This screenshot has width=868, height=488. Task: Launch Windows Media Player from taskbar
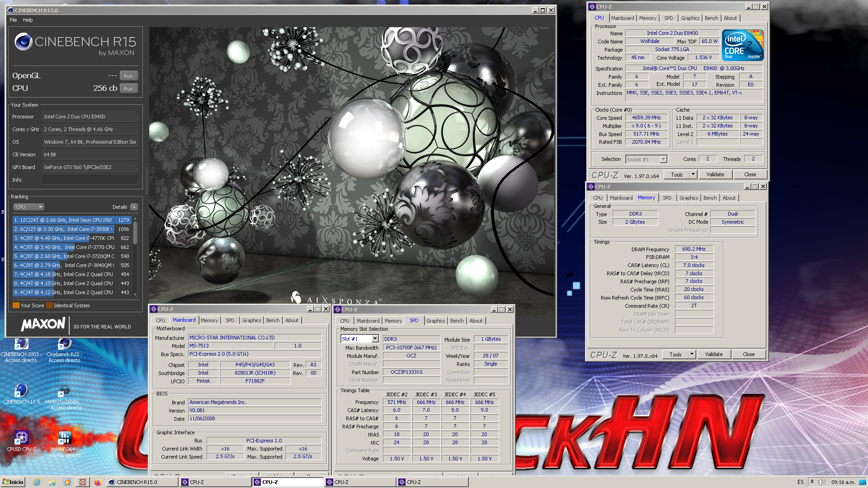tap(67, 482)
